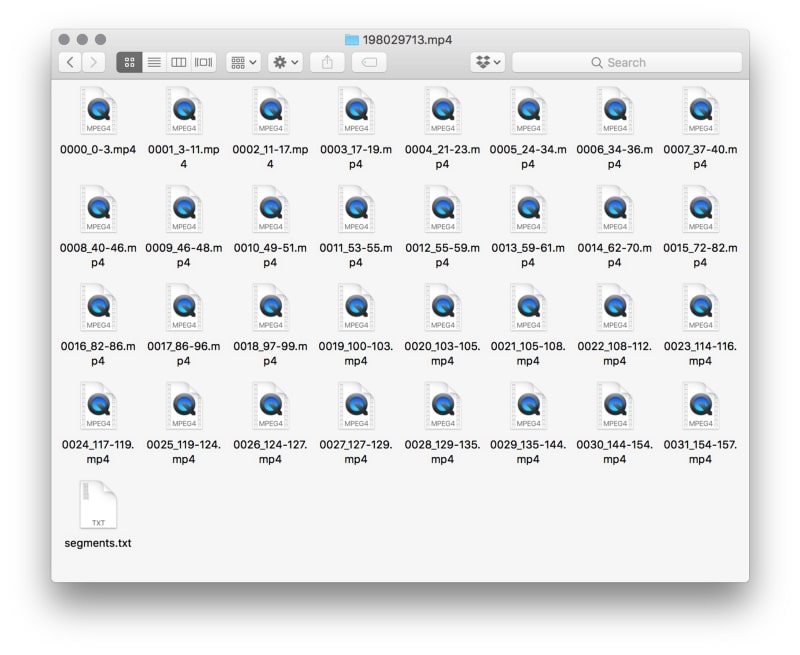800x655 pixels.
Task: Select file 0009_46-48.mp4 icon
Action: click(x=184, y=209)
